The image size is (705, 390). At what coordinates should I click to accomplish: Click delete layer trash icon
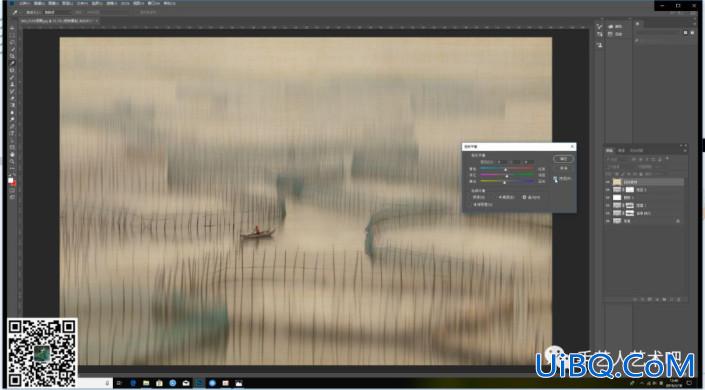[679, 299]
